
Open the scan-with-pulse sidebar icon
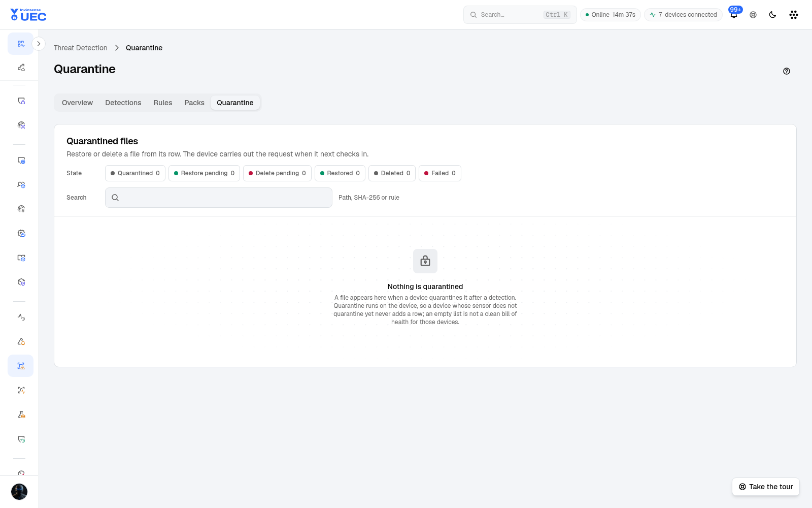[21, 390]
